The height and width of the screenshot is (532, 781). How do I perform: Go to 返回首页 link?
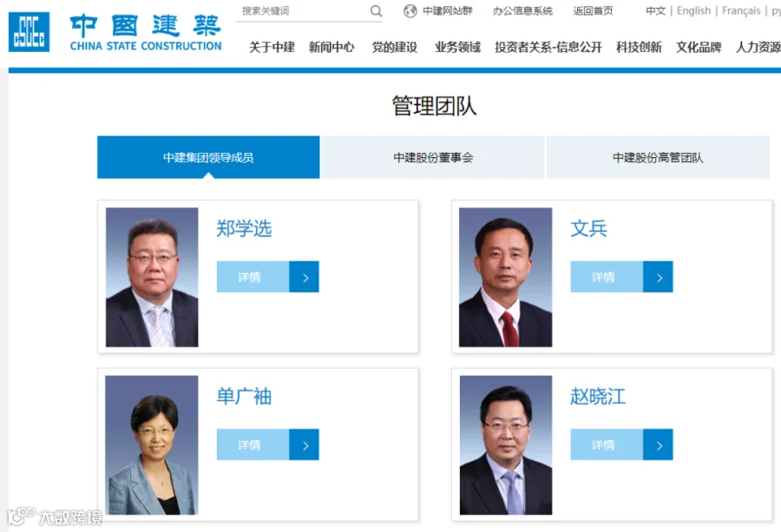(x=593, y=10)
